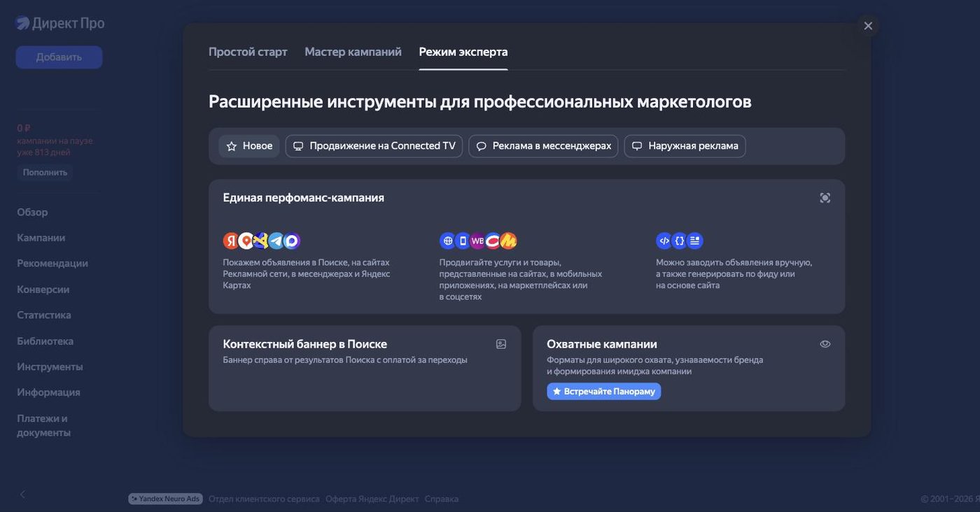Click the blue globe website icon
This screenshot has width=980, height=512.
pos(447,241)
